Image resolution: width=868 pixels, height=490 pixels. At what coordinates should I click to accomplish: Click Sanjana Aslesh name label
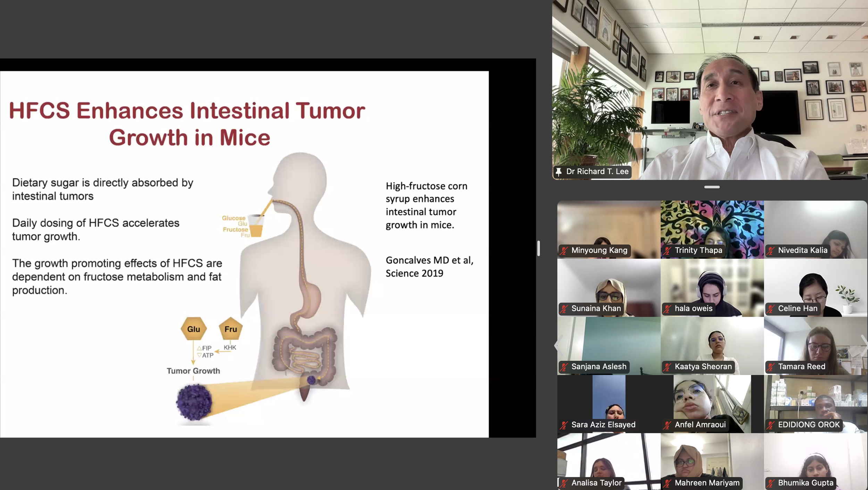click(599, 367)
